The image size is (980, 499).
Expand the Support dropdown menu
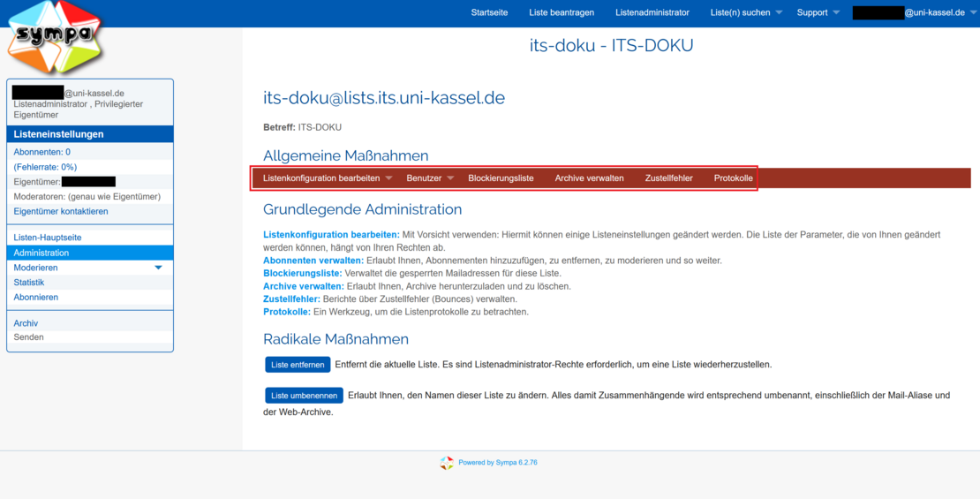coord(818,12)
